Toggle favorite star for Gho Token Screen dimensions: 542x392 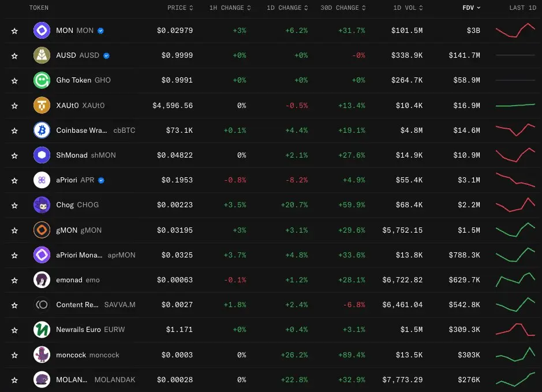pyautogui.click(x=14, y=81)
